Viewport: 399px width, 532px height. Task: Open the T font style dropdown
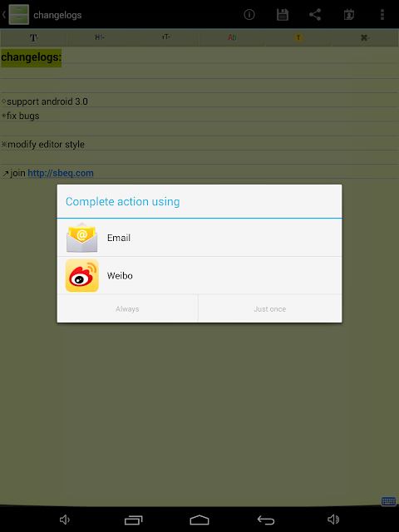point(33,37)
